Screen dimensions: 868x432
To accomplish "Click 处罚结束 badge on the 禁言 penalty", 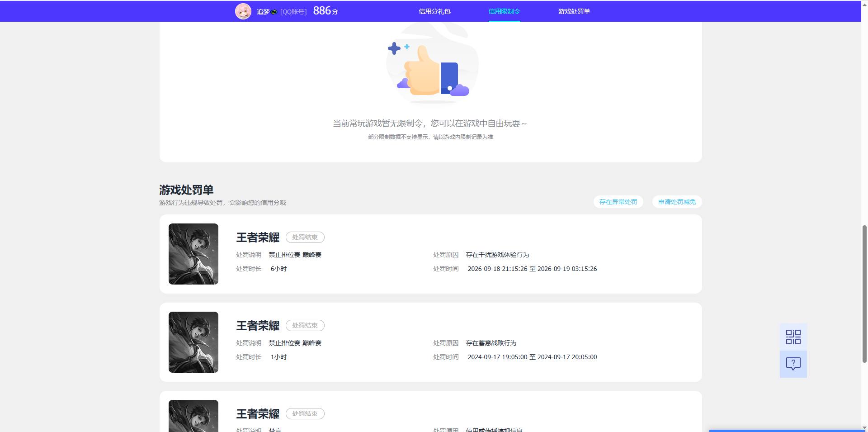I will 305,413.
